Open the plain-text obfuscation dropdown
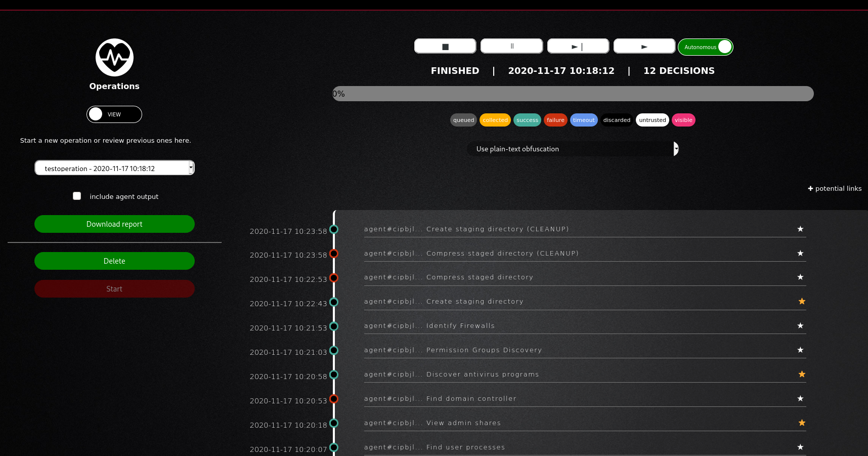This screenshot has width=868, height=456. point(573,149)
